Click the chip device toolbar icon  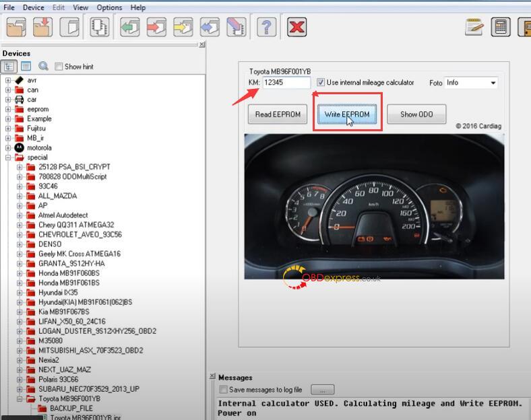99,27
